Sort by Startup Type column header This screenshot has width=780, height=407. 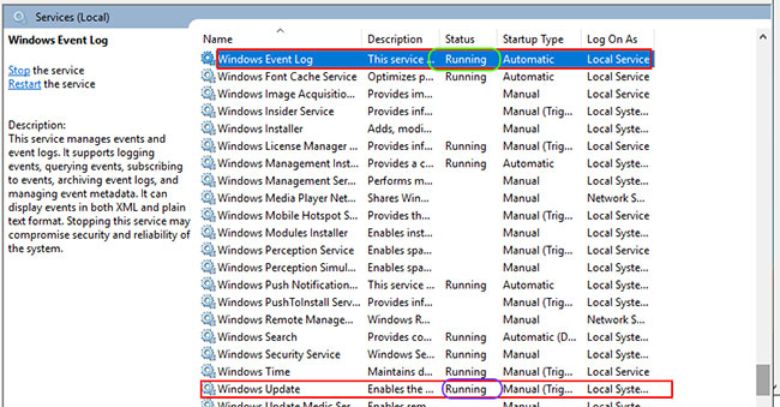click(x=533, y=39)
